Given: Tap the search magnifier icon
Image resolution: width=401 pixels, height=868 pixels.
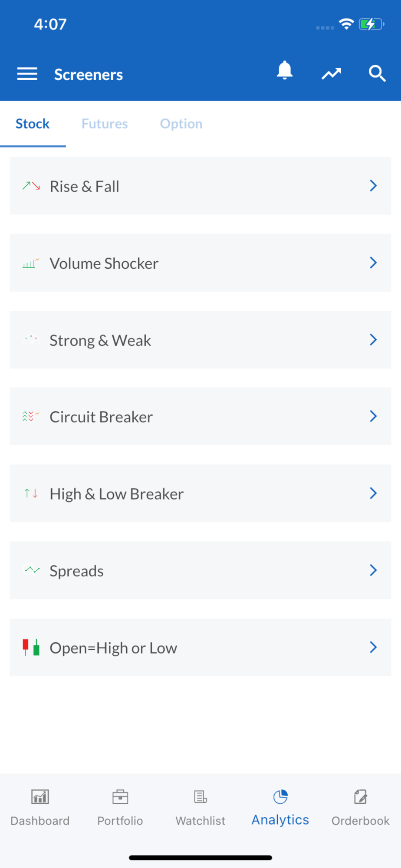Looking at the screenshot, I should coord(377,74).
